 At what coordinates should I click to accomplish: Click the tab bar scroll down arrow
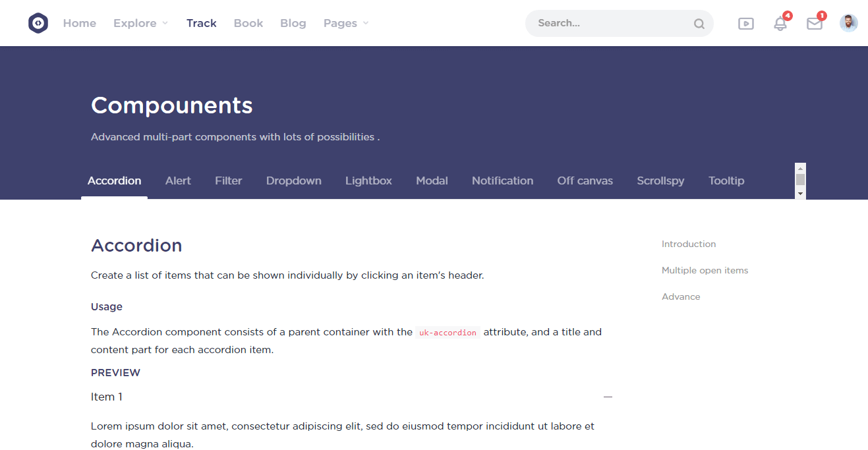pyautogui.click(x=801, y=194)
